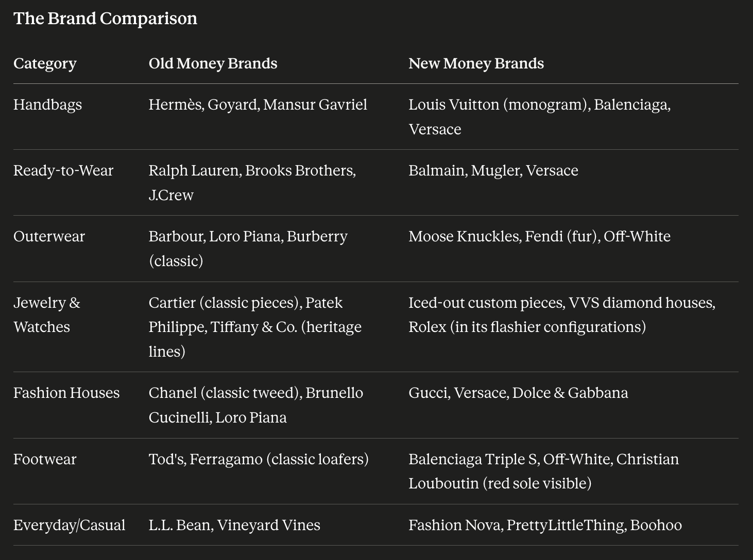The image size is (753, 560).
Task: Select the Fashion Houses row label
Action: click(66, 393)
